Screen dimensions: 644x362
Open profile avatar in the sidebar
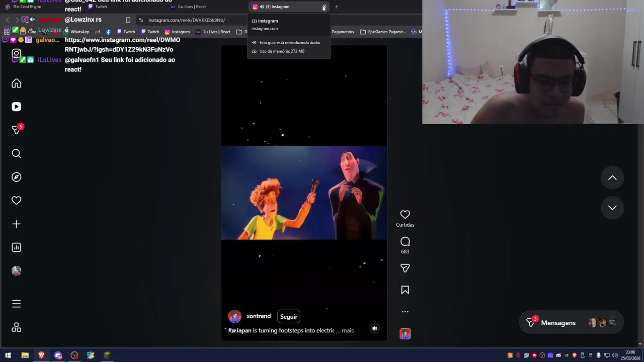[17, 270]
